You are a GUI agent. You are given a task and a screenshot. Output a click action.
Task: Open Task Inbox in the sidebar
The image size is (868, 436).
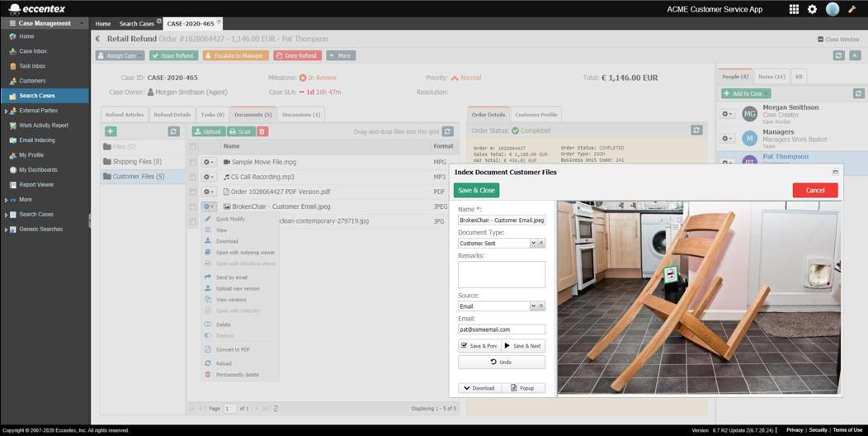tap(32, 66)
